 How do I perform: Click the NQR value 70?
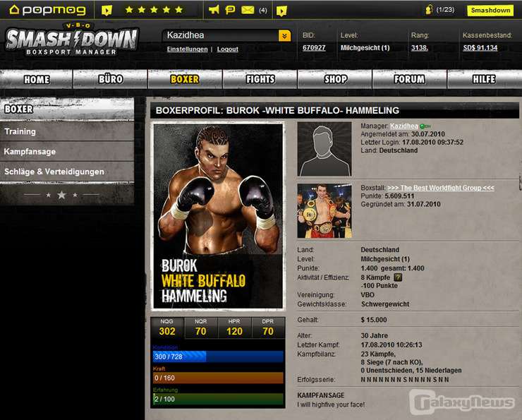tap(201, 331)
